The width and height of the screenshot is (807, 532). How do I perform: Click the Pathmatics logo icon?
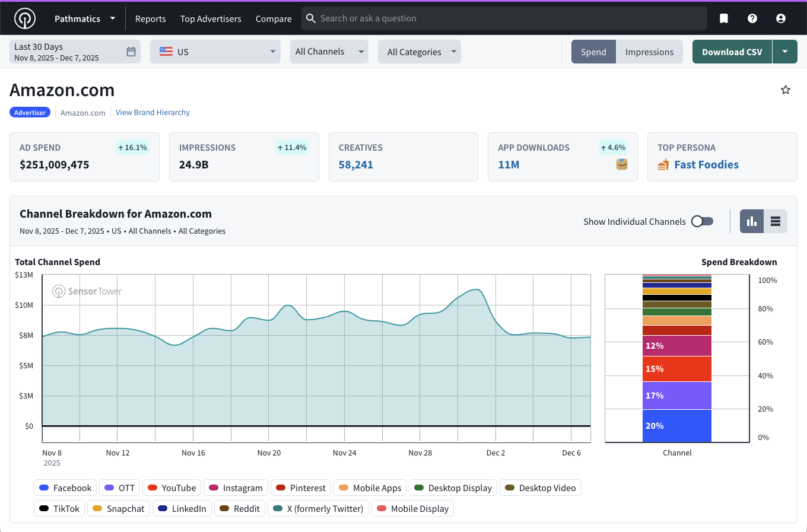25,18
